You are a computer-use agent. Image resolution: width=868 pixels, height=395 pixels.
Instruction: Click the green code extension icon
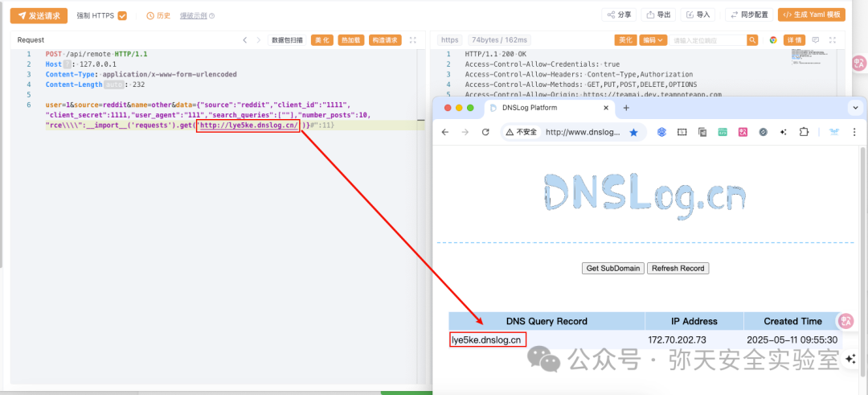coord(723,132)
